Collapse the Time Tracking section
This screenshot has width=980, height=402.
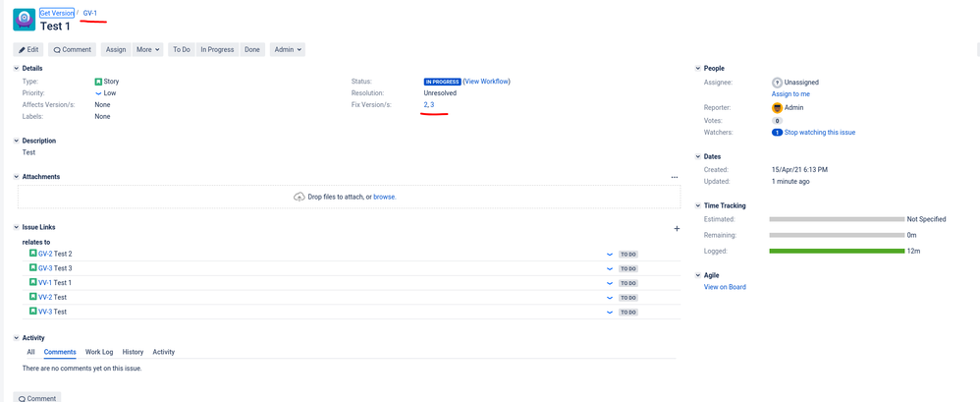coord(698,205)
